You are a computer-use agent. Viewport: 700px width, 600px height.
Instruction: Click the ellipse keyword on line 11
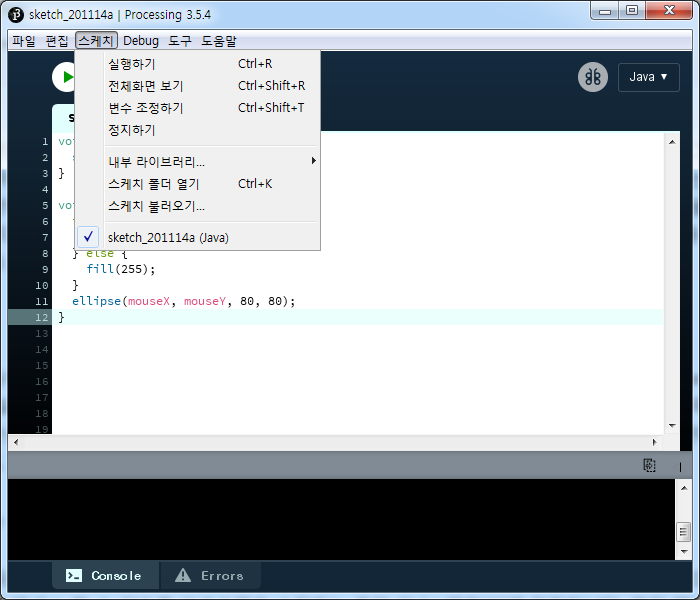96,301
